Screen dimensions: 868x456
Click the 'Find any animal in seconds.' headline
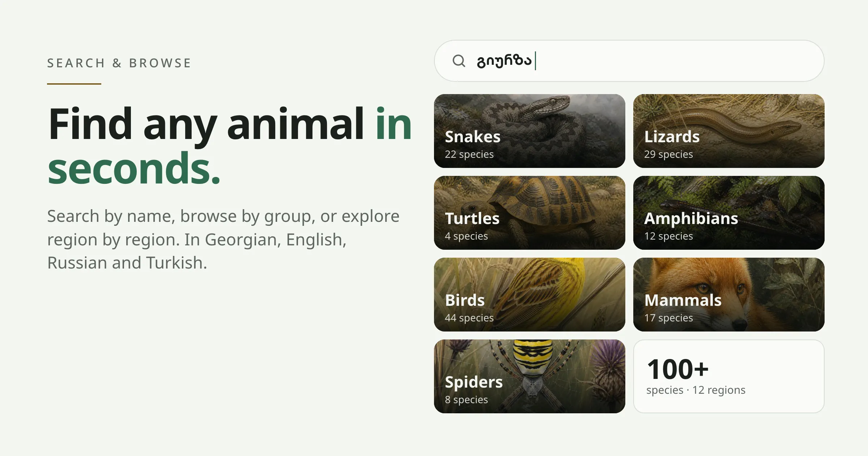click(x=230, y=145)
